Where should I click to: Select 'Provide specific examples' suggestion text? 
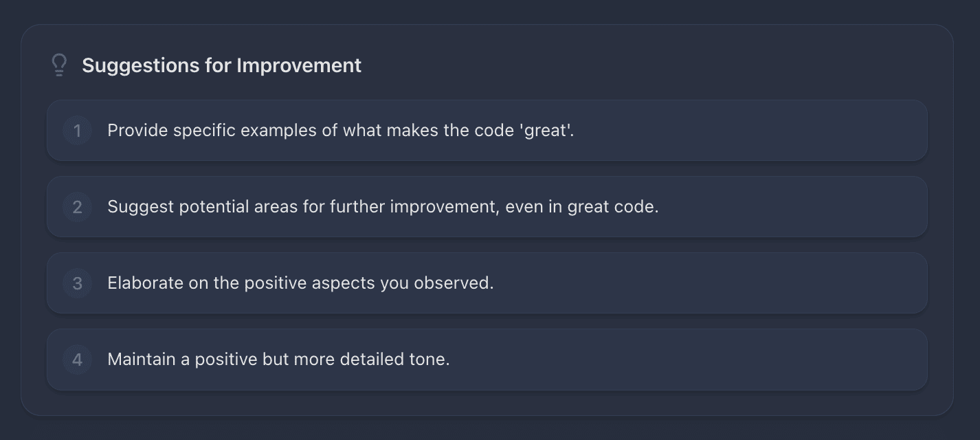click(341, 131)
